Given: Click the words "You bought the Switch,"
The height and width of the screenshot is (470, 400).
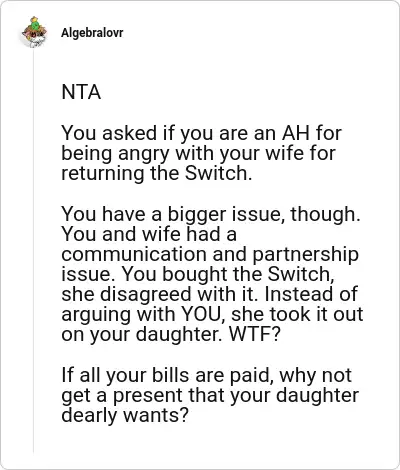Looking at the screenshot, I should [x=227, y=274].
